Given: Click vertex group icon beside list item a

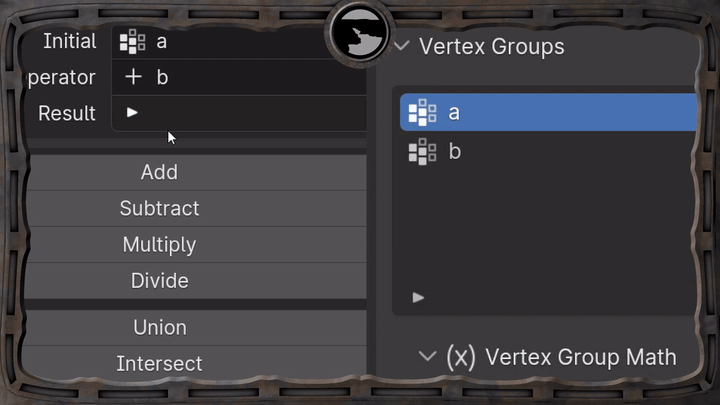Looking at the screenshot, I should click(x=422, y=112).
